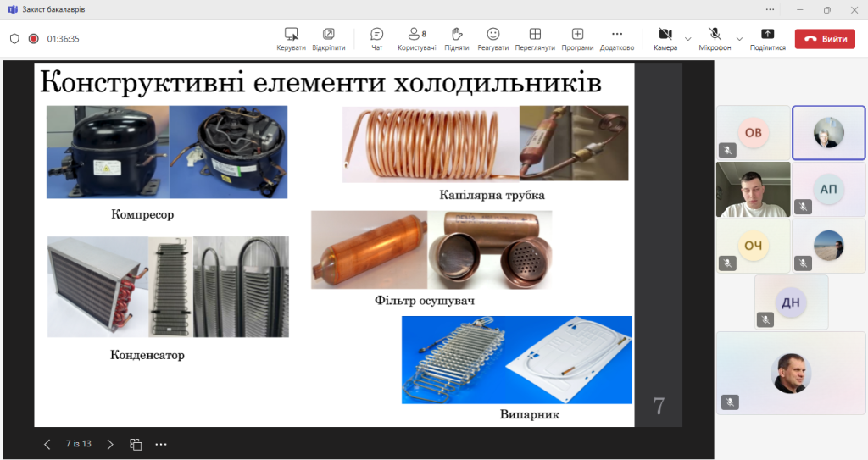Raise hand with Підняти button

coord(456,38)
